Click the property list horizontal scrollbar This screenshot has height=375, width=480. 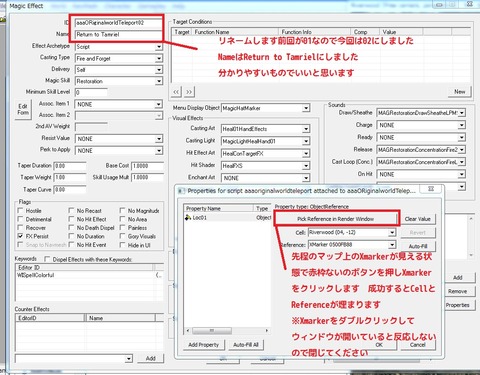227,331
